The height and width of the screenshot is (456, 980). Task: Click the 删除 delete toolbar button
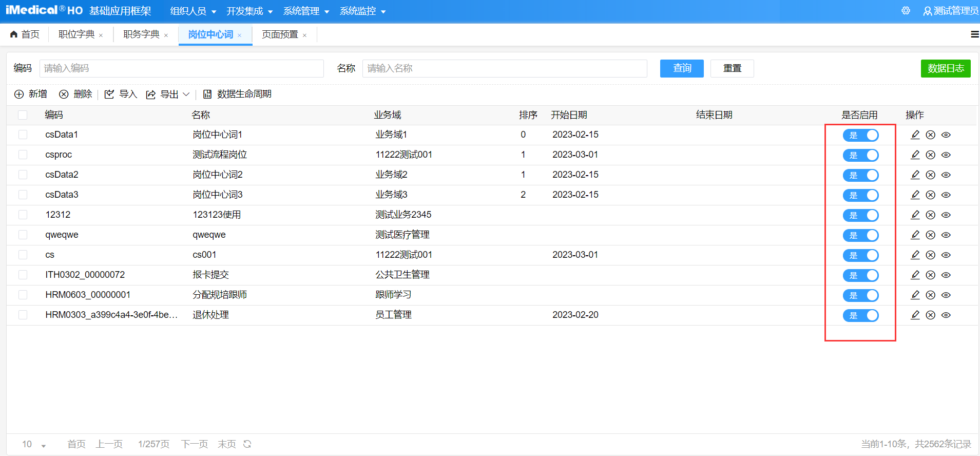[75, 94]
